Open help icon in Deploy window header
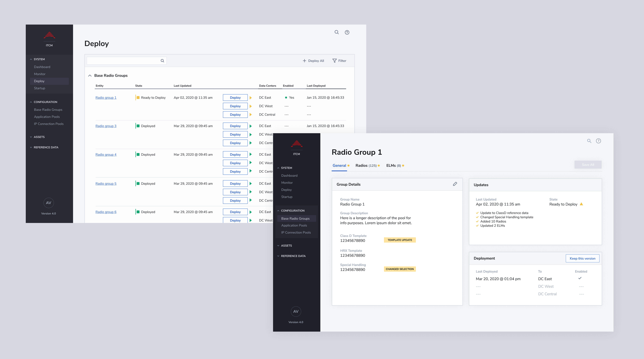 [347, 32]
